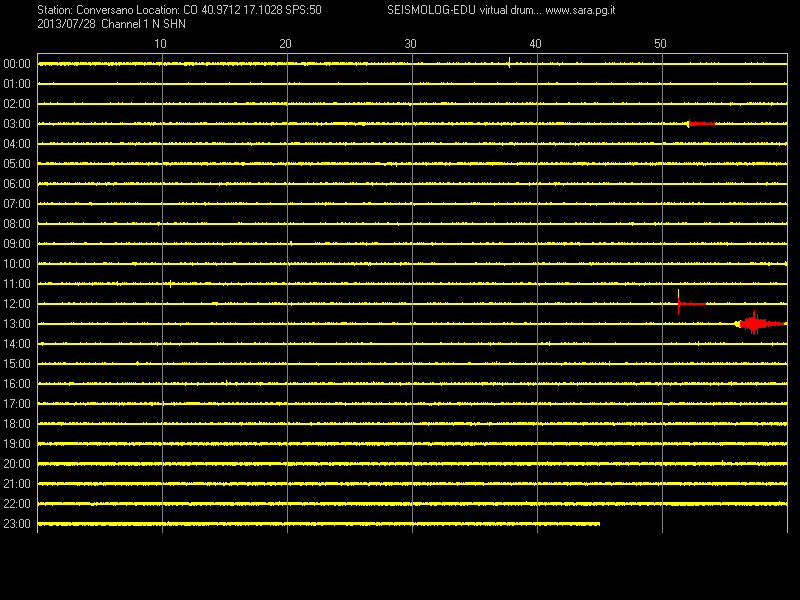Image resolution: width=800 pixels, height=600 pixels.
Task: Click the 02:00 hour label
Action: coord(17,104)
